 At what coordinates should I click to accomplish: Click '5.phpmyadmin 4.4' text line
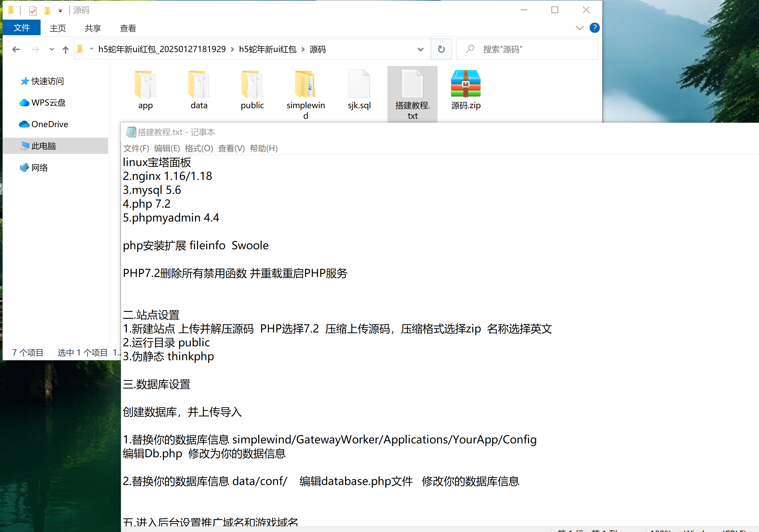point(171,218)
